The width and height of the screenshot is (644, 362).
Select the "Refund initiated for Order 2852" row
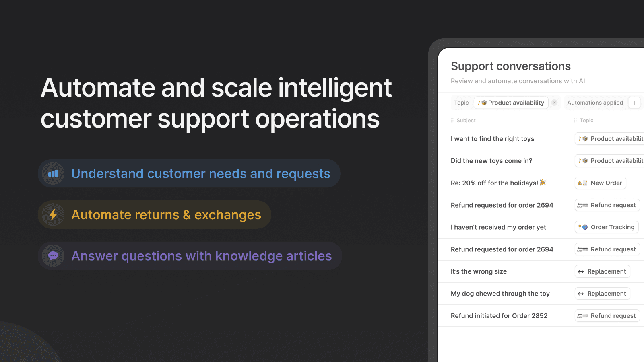[x=499, y=315]
